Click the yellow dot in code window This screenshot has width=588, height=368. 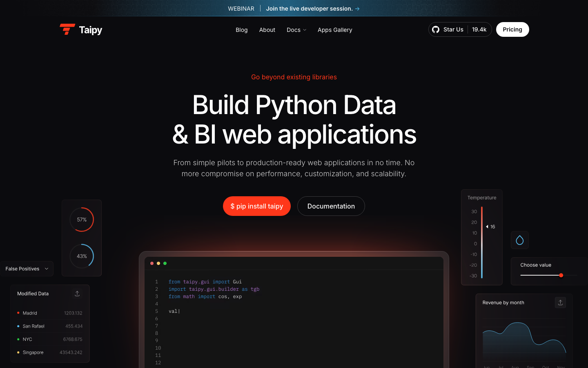158,263
